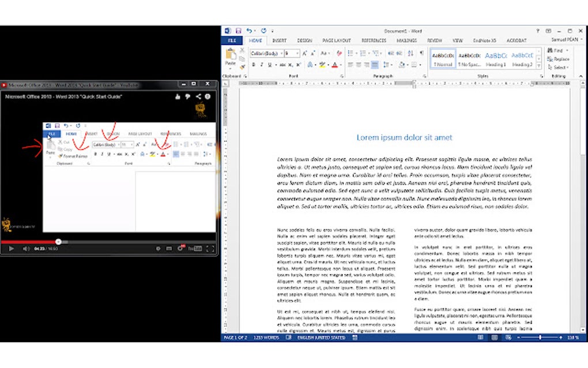Click the Paste icon in the Clipboard group
This screenshot has width=588, height=368.
230,58
